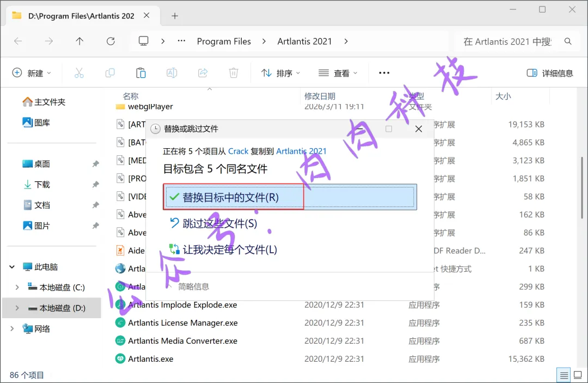Expand the 本地磁盘 (D:) tree node
Image resolution: width=588 pixels, height=383 pixels.
pos(17,308)
